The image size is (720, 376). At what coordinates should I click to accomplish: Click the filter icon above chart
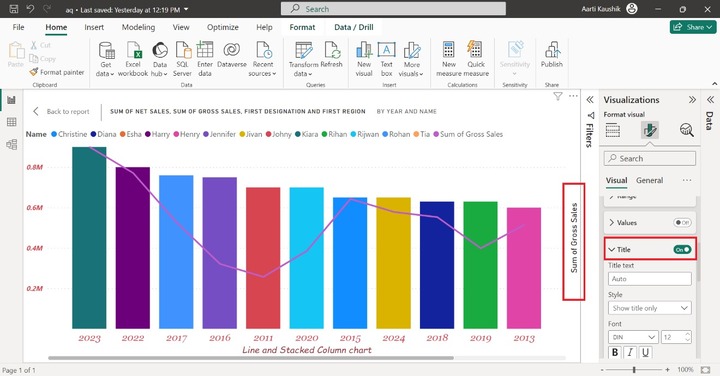[557, 96]
